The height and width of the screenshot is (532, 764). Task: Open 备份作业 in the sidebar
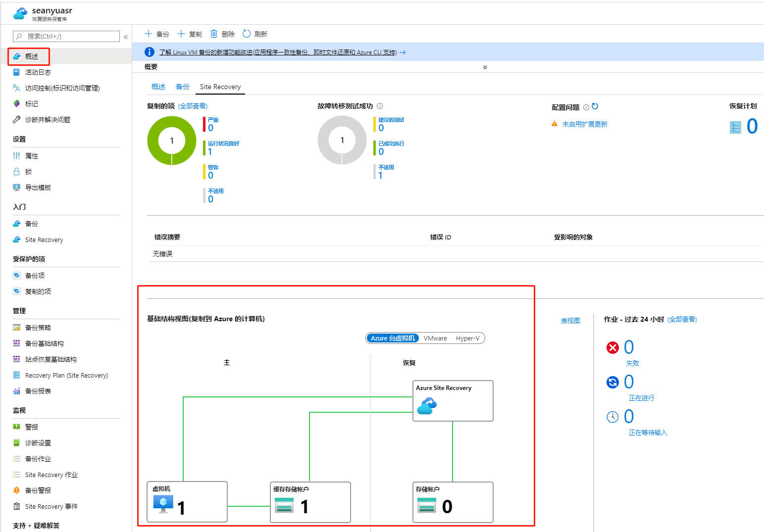click(x=38, y=459)
